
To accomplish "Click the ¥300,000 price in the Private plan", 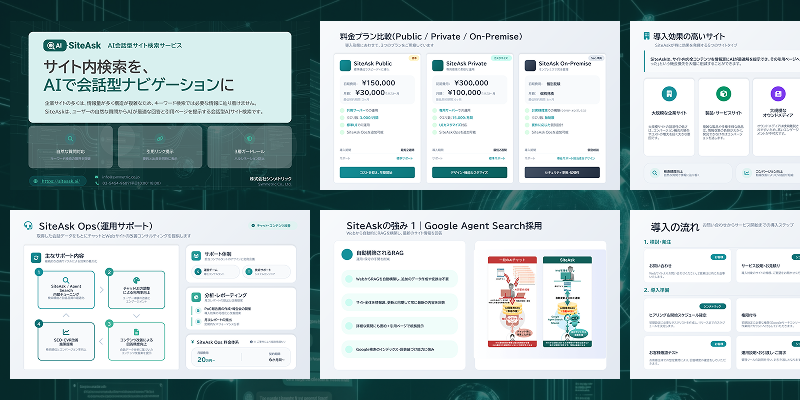I will click(471, 83).
